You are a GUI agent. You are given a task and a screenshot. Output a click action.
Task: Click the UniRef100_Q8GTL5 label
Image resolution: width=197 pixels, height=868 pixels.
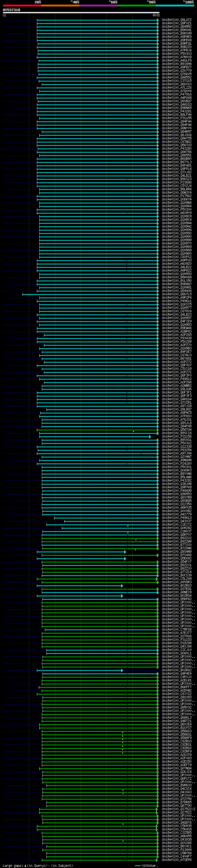pos(176,294)
